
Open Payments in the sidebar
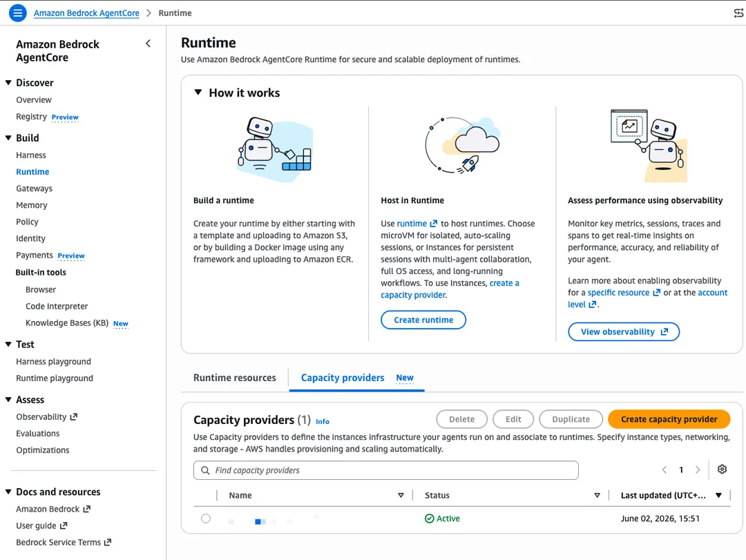35,255
